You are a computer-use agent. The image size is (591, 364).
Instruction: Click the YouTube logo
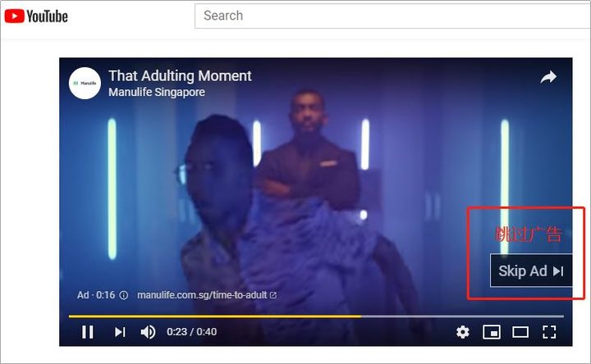tap(36, 16)
